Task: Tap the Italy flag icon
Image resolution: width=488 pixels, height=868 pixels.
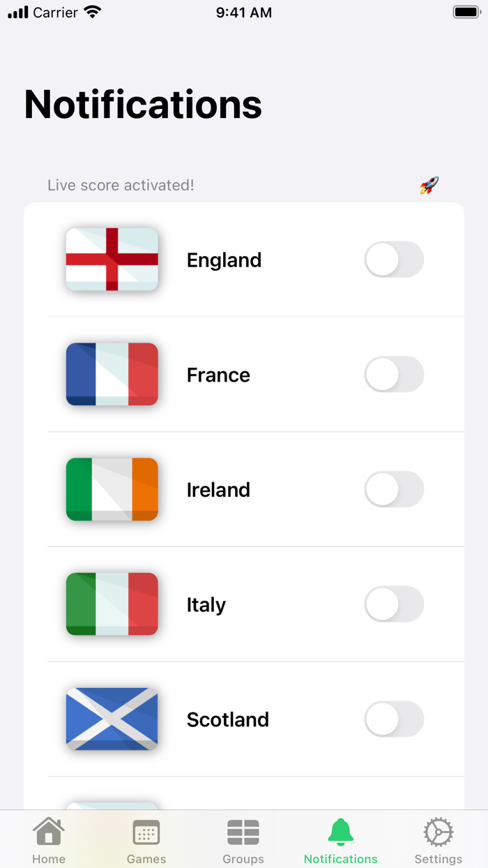Action: point(112,604)
